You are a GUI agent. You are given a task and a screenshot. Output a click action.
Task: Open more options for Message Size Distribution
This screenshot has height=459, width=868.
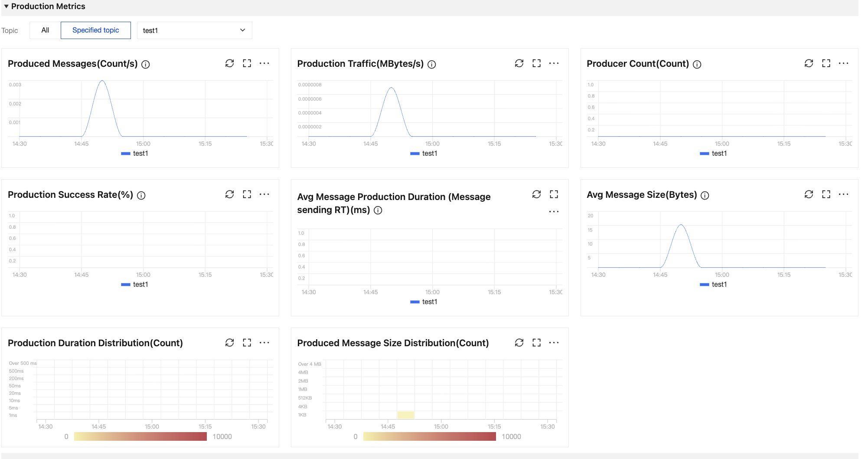pyautogui.click(x=554, y=343)
